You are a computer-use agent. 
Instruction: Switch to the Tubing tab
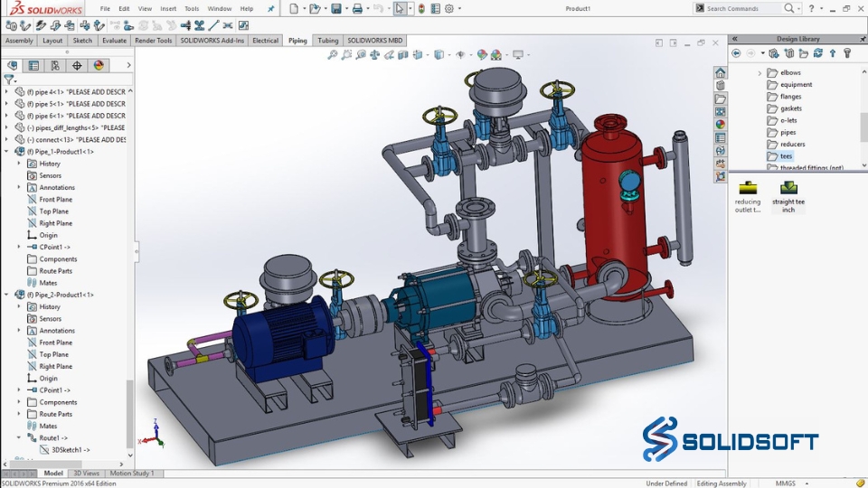click(327, 41)
